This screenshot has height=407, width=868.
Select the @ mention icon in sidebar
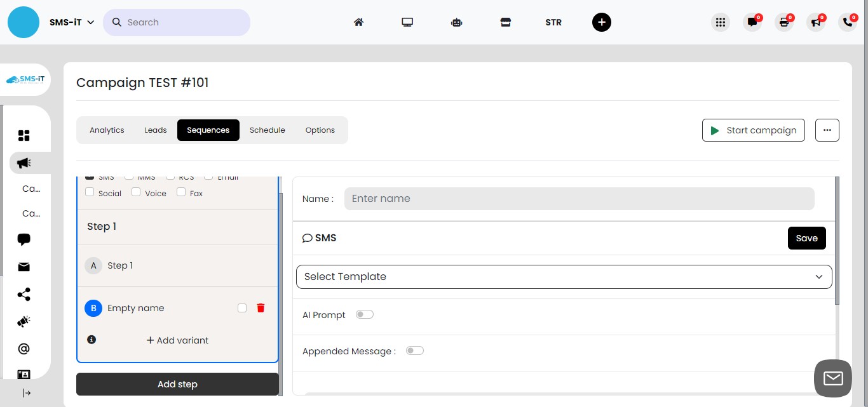pos(24,348)
